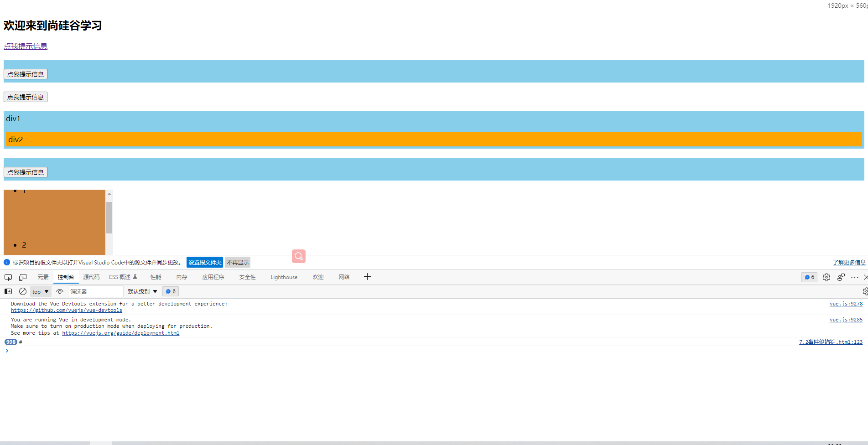
Task: Focus the 筛选器 console filter field
Action: (96, 291)
